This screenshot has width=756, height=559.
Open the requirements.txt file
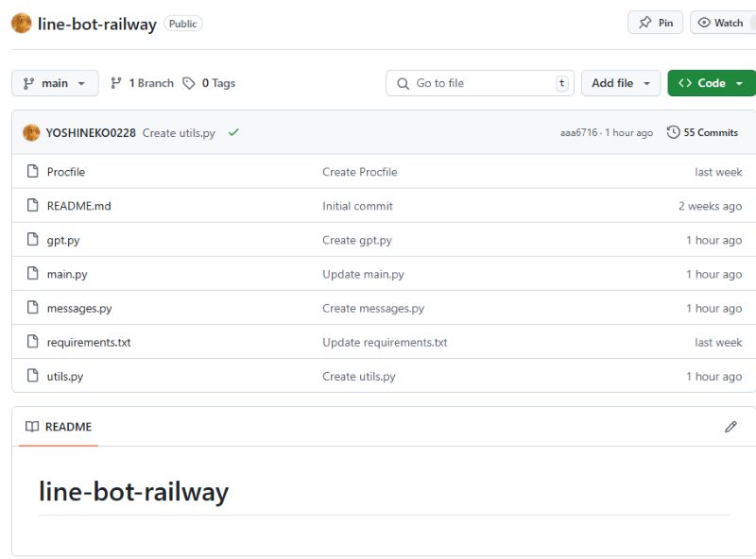(x=89, y=342)
